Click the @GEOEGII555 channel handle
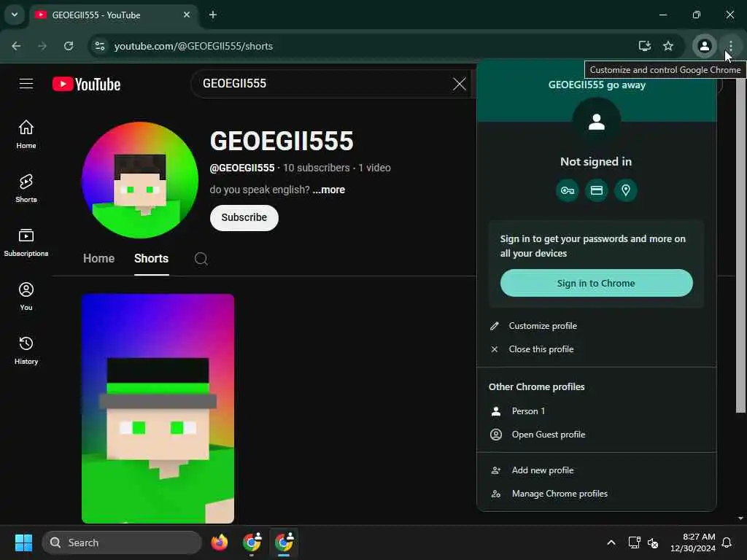Screen dimensions: 747x560 242,168
